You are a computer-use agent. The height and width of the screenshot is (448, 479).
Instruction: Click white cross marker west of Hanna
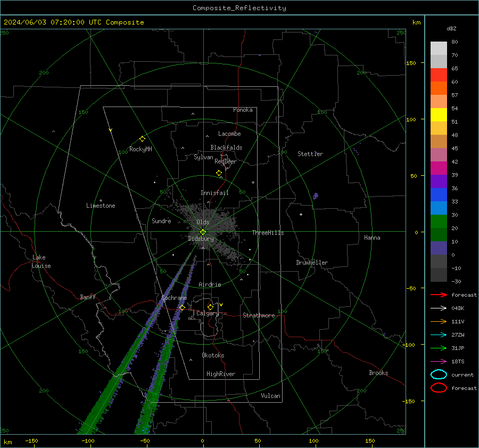[x=301, y=214]
